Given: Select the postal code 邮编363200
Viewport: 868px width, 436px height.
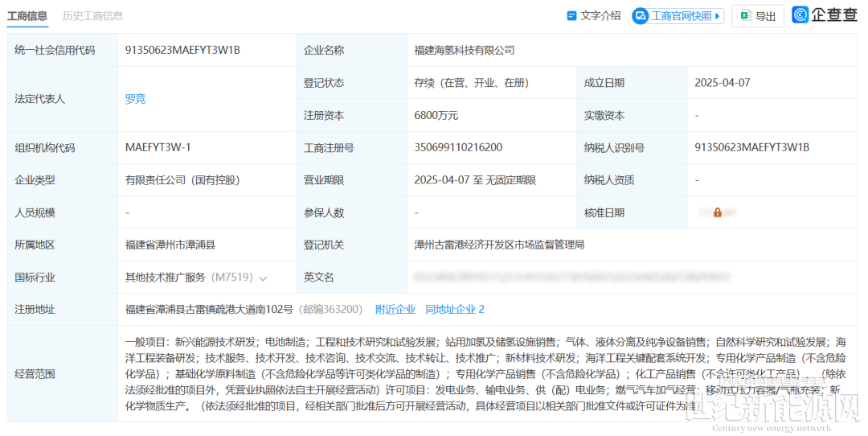Looking at the screenshot, I should pos(330,309).
